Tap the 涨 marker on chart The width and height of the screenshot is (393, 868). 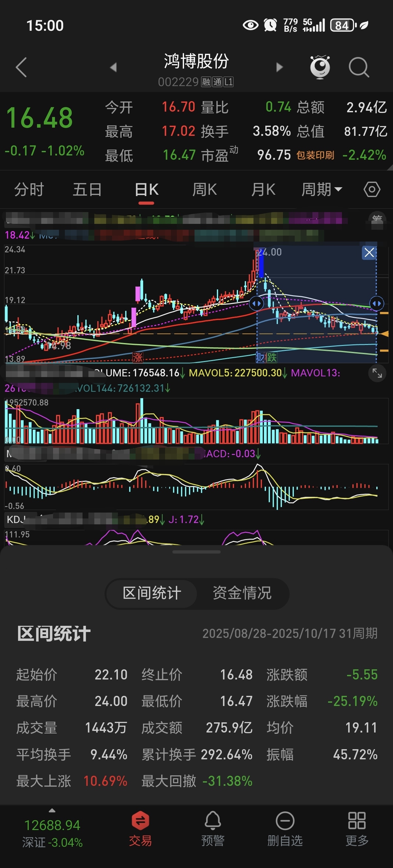point(138,357)
